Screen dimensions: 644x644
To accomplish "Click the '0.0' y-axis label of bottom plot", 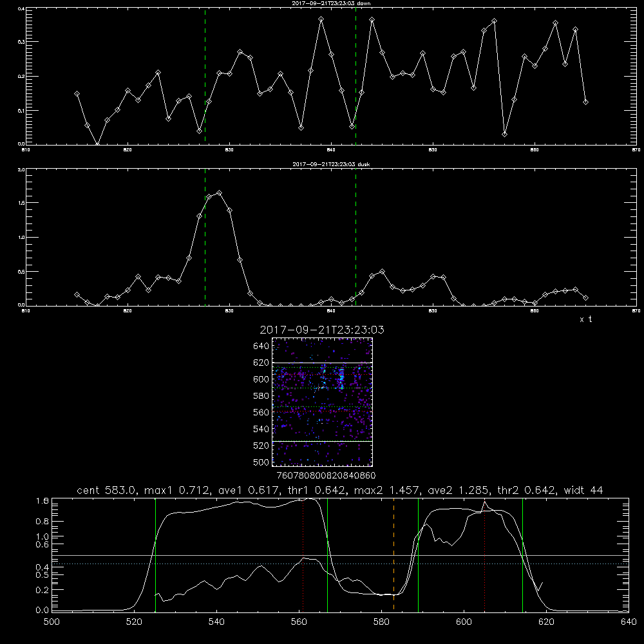I will click(x=43, y=610).
